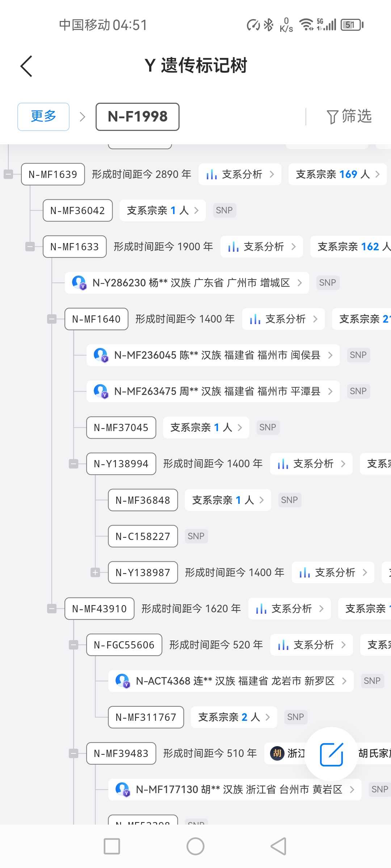Select the N-F1998 breadcrumb
Screen dimensions: 391x868
[138, 116]
